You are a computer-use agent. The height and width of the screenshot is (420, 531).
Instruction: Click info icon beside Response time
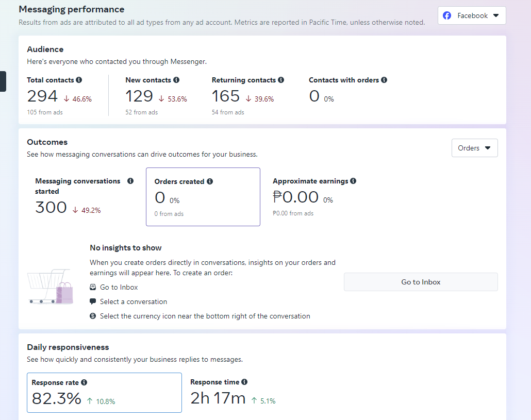[244, 382]
